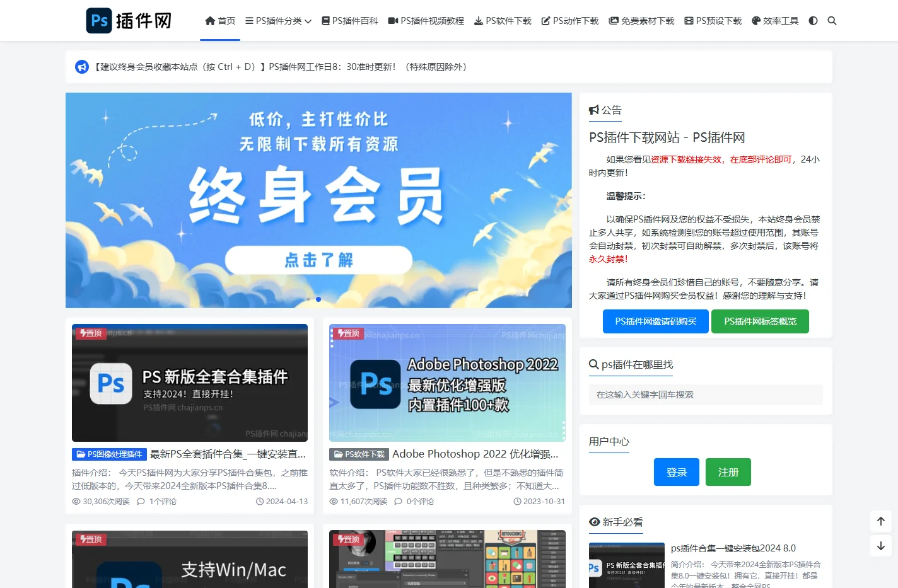898x588 pixels.
Task: Click 11,607次阅读 eye view count
Action: pyautogui.click(x=358, y=502)
